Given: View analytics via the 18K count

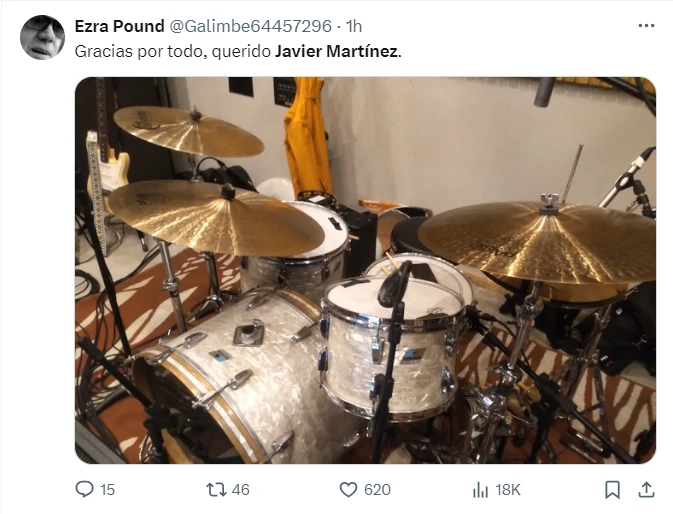Looking at the screenshot, I should tap(508, 489).
